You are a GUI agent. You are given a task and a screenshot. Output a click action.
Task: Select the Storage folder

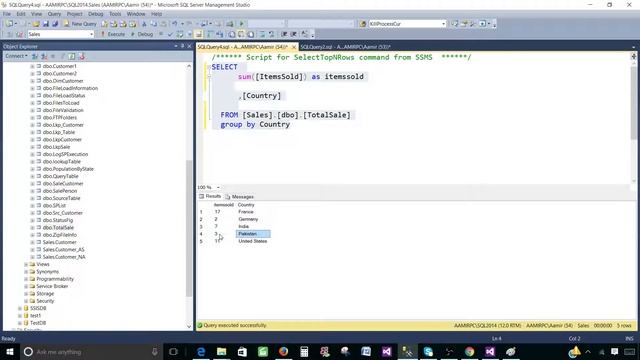[45, 294]
